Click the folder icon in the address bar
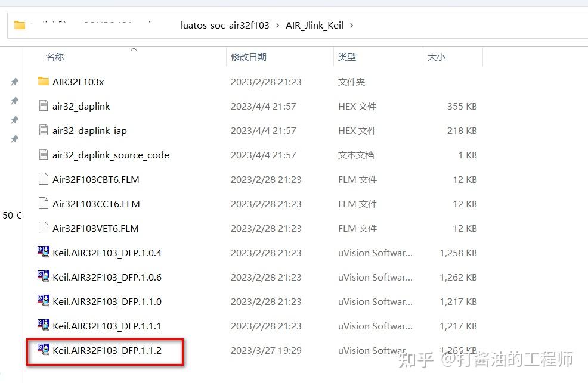588x383 pixels. (20, 25)
